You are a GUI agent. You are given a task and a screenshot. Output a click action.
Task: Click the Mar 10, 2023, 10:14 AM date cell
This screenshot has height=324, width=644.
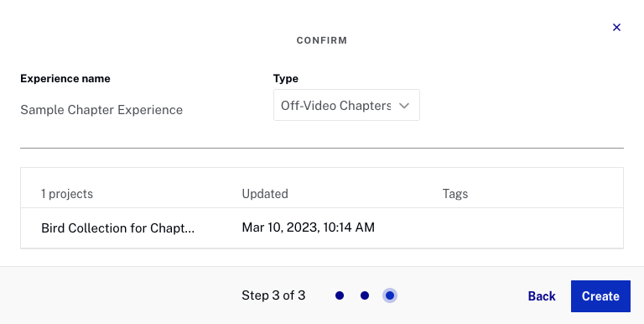tap(308, 227)
